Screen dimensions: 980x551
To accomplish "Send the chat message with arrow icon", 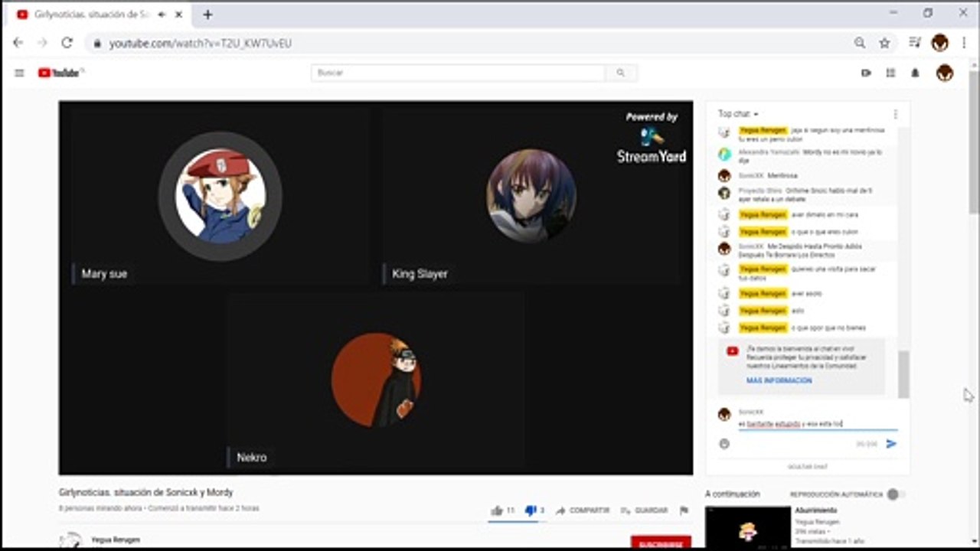I will pyautogui.click(x=891, y=443).
